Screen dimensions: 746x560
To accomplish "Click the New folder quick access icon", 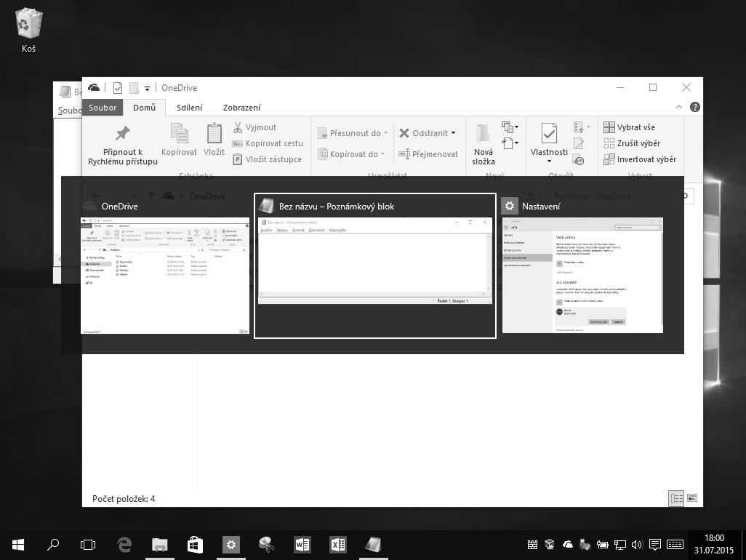I will tap(135, 88).
